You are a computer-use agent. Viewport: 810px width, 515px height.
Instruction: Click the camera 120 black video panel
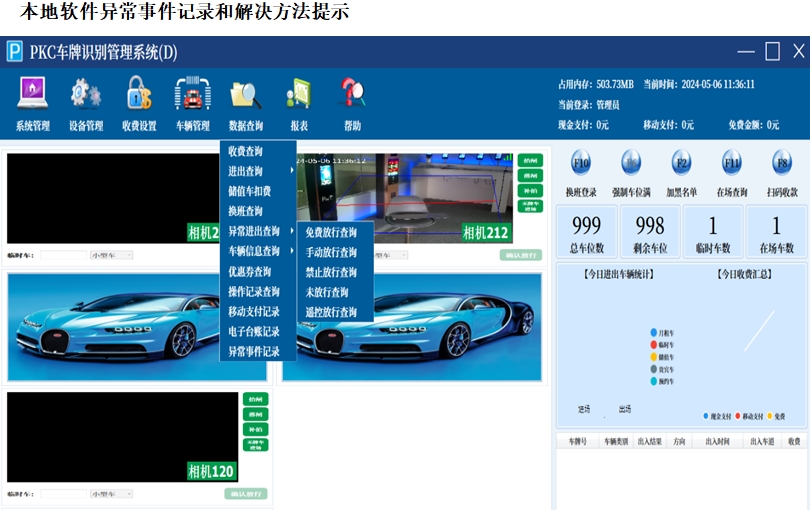click(122, 437)
